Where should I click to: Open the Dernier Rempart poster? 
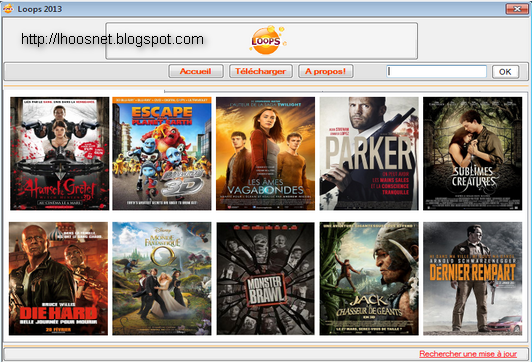(472, 279)
